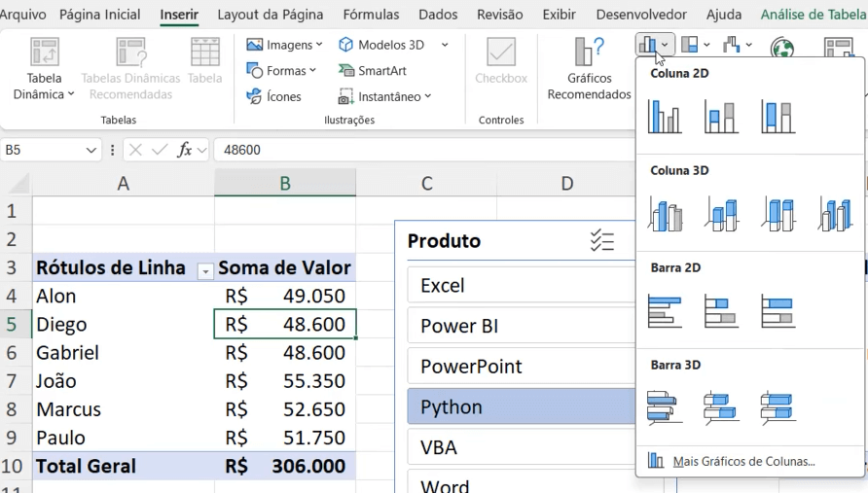Insert a Tabela Dinâmica
Screen dimensions: 868x493
point(44,69)
